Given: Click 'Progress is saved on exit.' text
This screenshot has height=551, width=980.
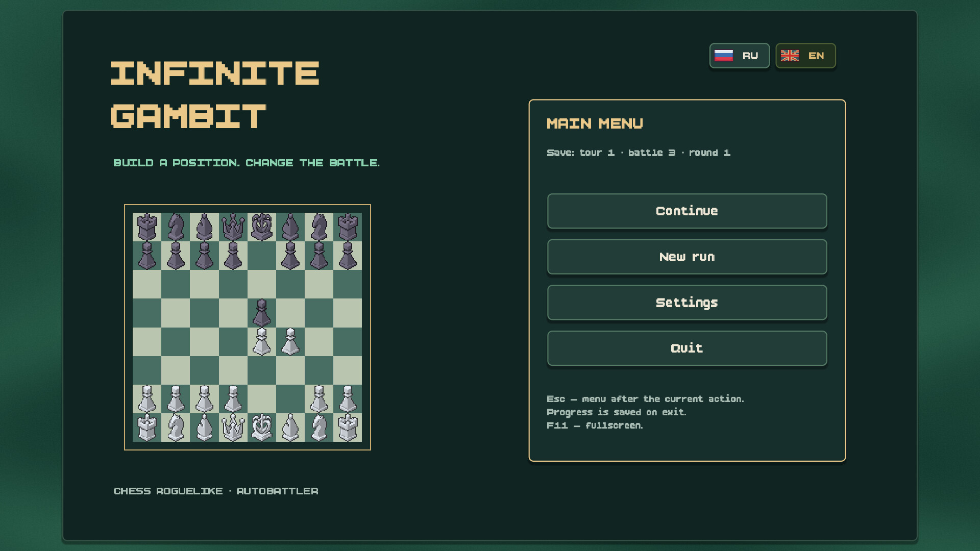Looking at the screenshot, I should pyautogui.click(x=617, y=412).
